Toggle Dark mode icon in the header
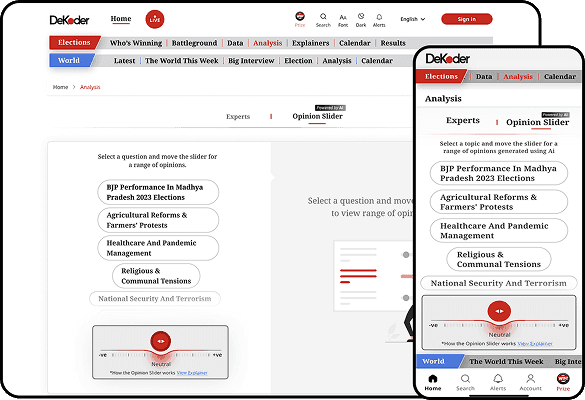 click(361, 16)
